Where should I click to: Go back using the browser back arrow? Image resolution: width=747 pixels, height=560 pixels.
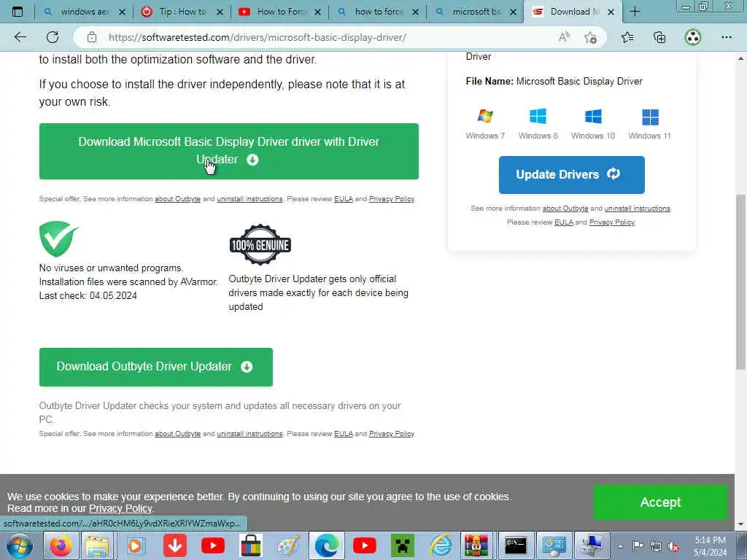click(x=20, y=37)
